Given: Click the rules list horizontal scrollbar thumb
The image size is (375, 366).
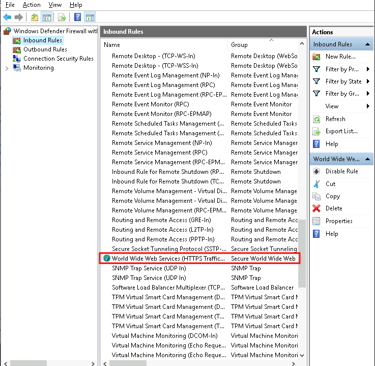Looking at the screenshot, I should click(129, 363).
